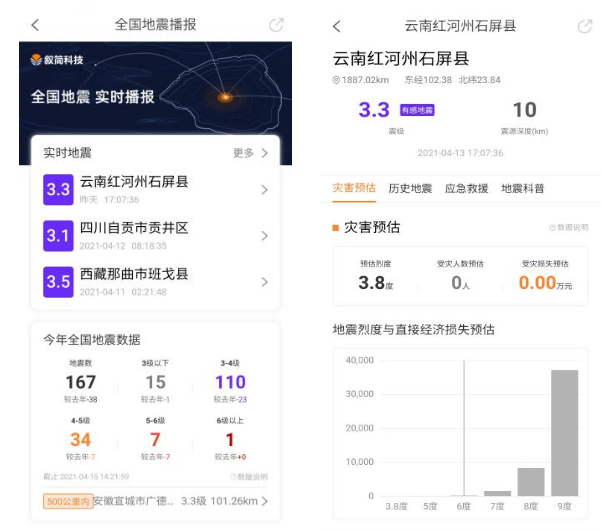Tap back arrow on 全国地震播报 screen
The image size is (602, 531).
coord(36,25)
